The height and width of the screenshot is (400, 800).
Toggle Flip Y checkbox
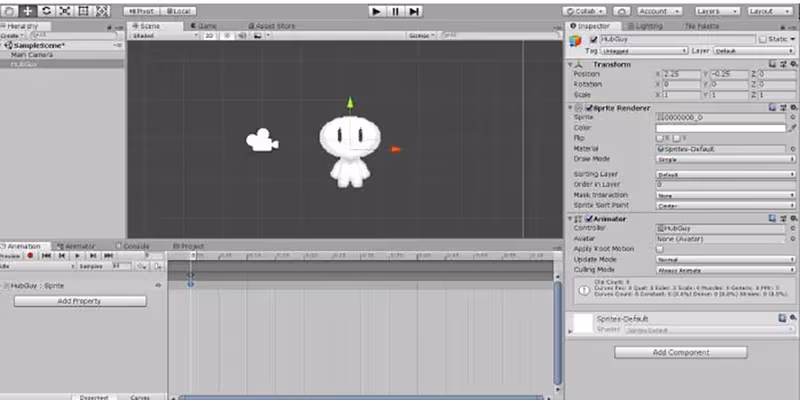click(676, 138)
